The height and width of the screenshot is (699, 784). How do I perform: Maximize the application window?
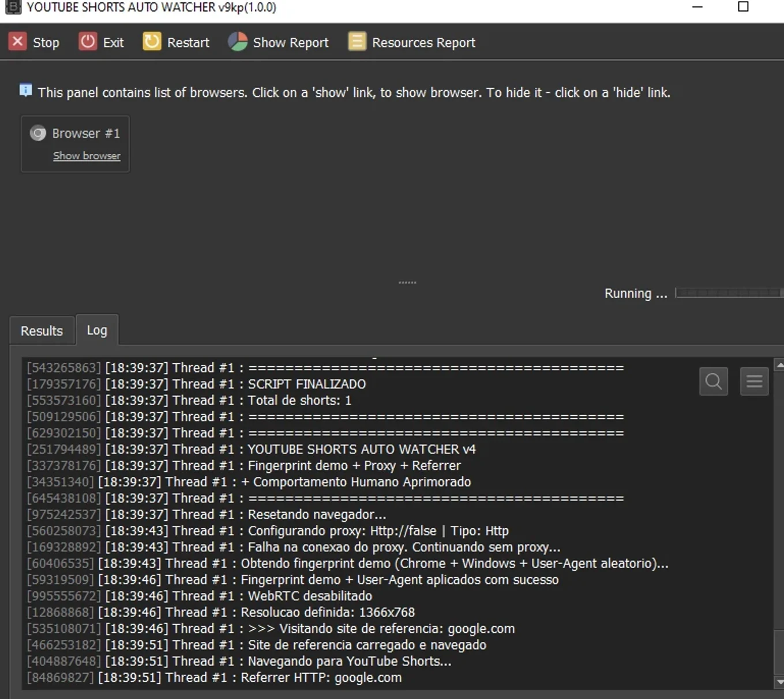(x=744, y=7)
